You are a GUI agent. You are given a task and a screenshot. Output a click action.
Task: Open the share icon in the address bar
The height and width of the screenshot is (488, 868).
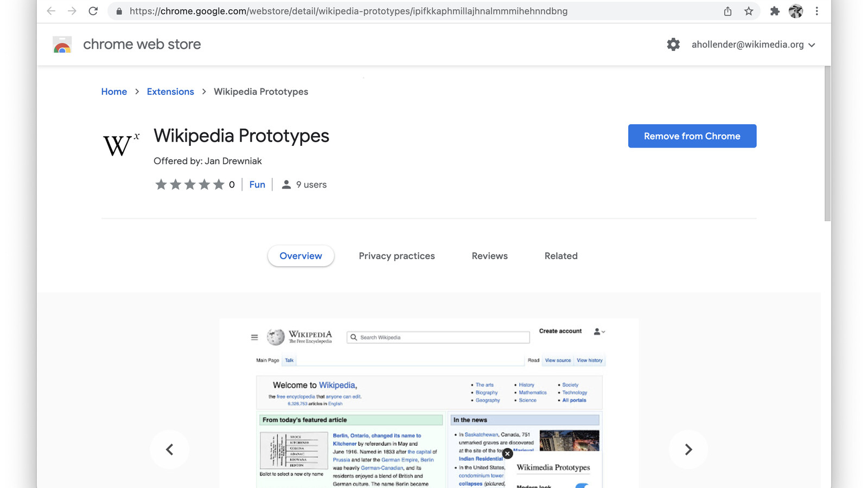(727, 11)
